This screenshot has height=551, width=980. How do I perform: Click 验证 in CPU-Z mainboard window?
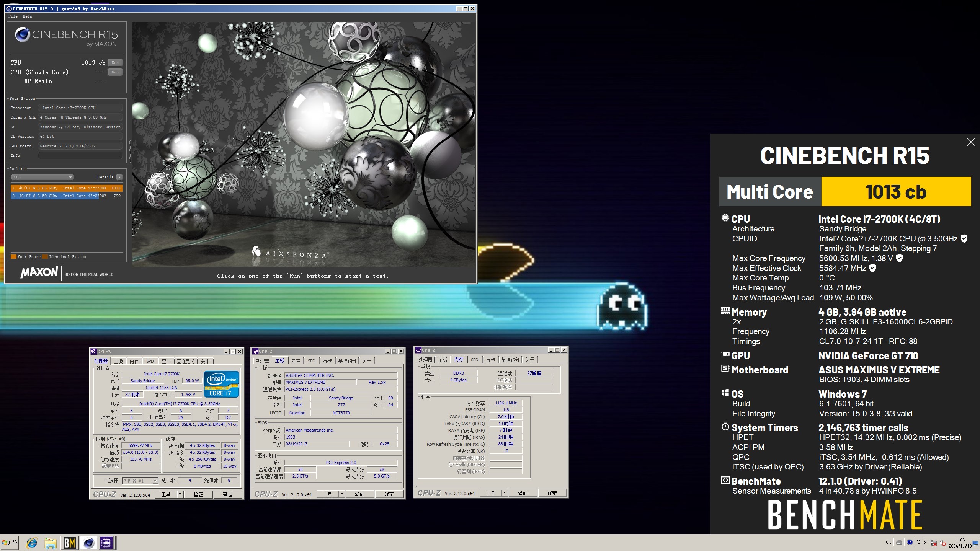pos(359,494)
